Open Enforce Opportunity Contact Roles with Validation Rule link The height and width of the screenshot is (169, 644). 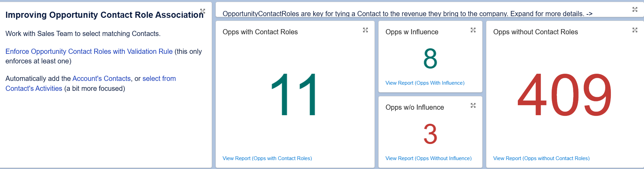coord(89,51)
